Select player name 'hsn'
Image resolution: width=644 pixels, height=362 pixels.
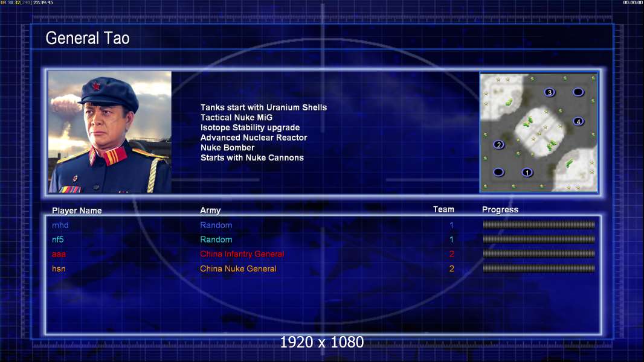pos(59,268)
